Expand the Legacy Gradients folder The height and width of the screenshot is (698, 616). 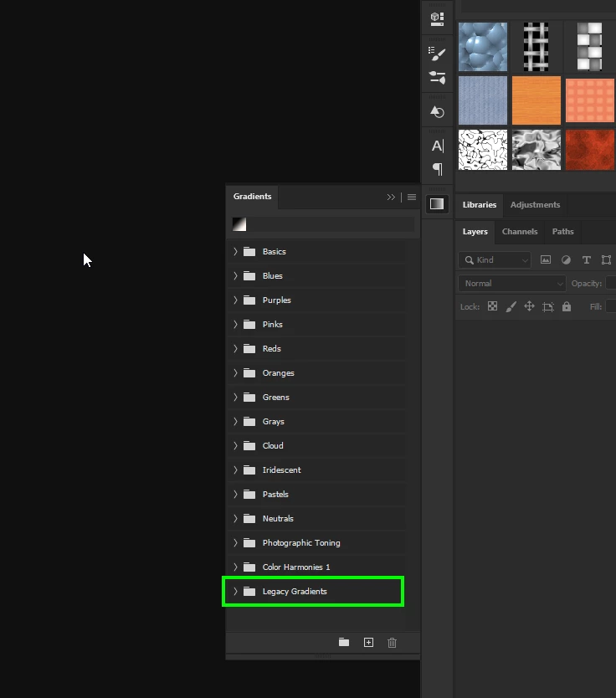235,591
